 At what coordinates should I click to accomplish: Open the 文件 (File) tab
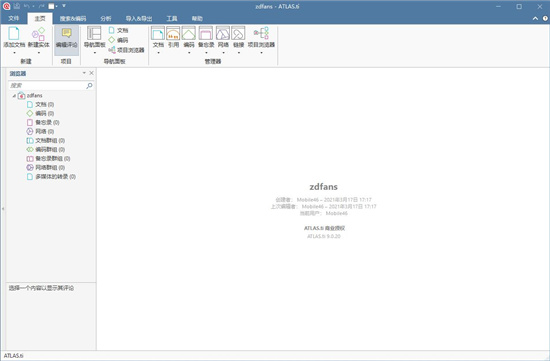pos(14,18)
